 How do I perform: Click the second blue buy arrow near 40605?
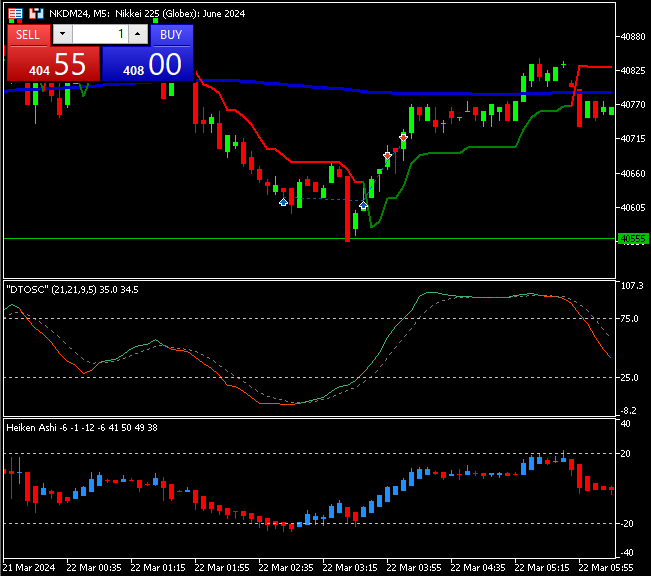363,205
